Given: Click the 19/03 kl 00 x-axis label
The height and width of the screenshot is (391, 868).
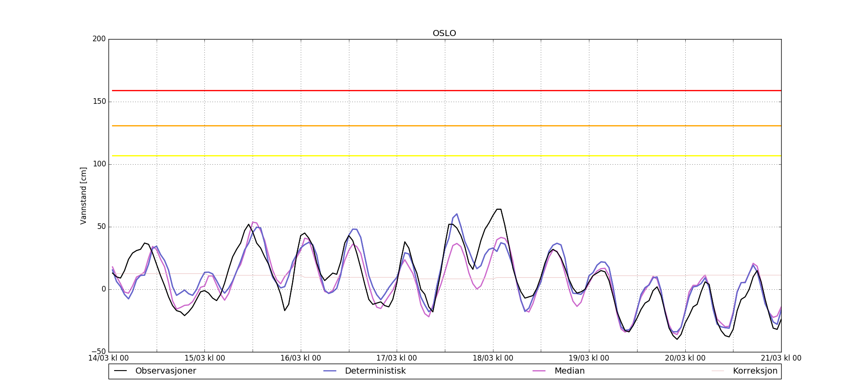Looking at the screenshot, I should (x=589, y=358).
